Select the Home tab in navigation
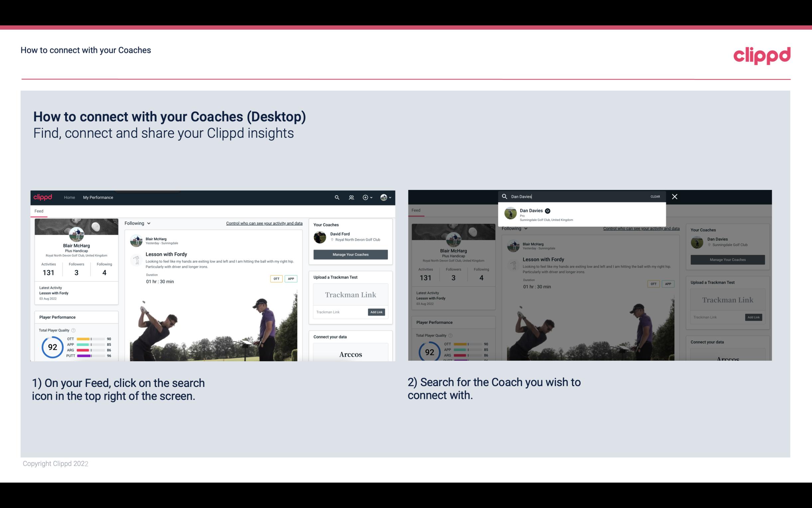This screenshot has height=508, width=812. click(x=69, y=197)
